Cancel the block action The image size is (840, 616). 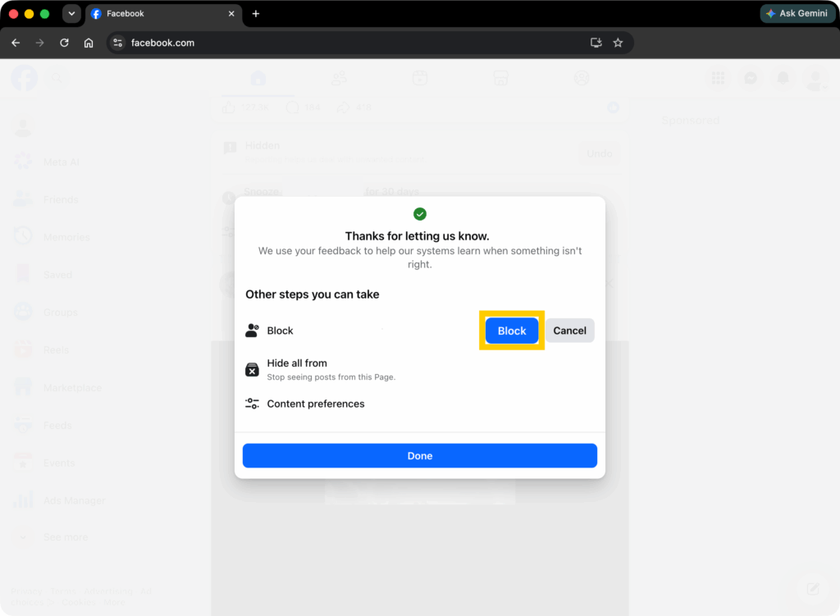coord(569,331)
